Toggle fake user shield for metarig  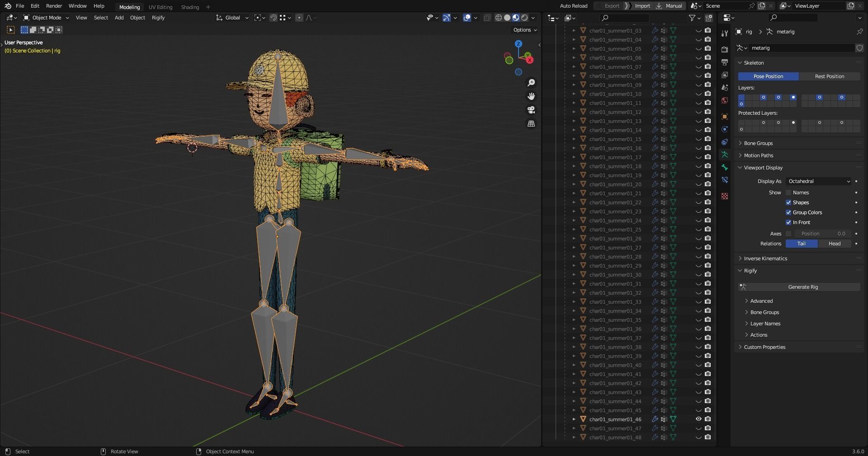point(859,48)
